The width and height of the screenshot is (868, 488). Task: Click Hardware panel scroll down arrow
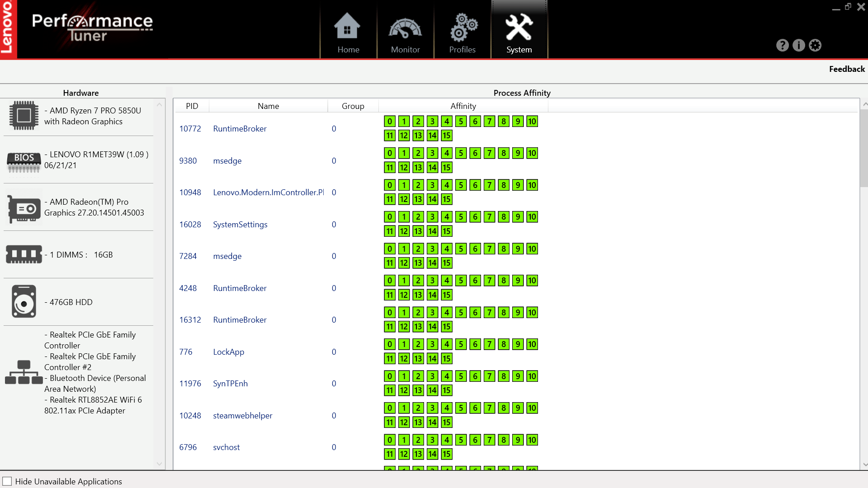[x=159, y=464]
